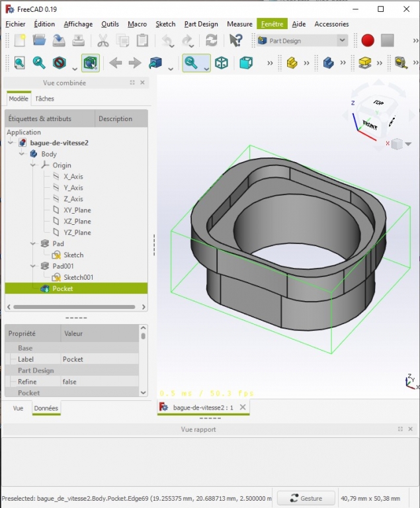Click the Refine false property value
The height and width of the screenshot is (508, 420).
tap(100, 382)
